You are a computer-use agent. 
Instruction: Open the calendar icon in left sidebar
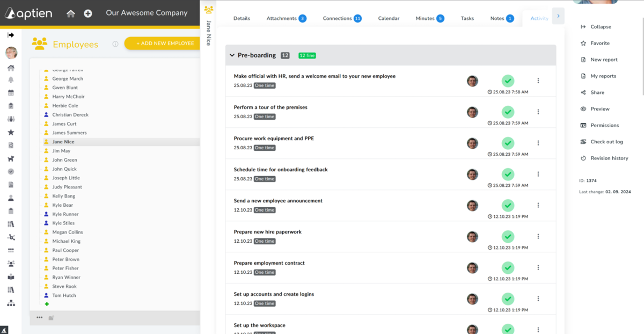click(x=11, y=93)
